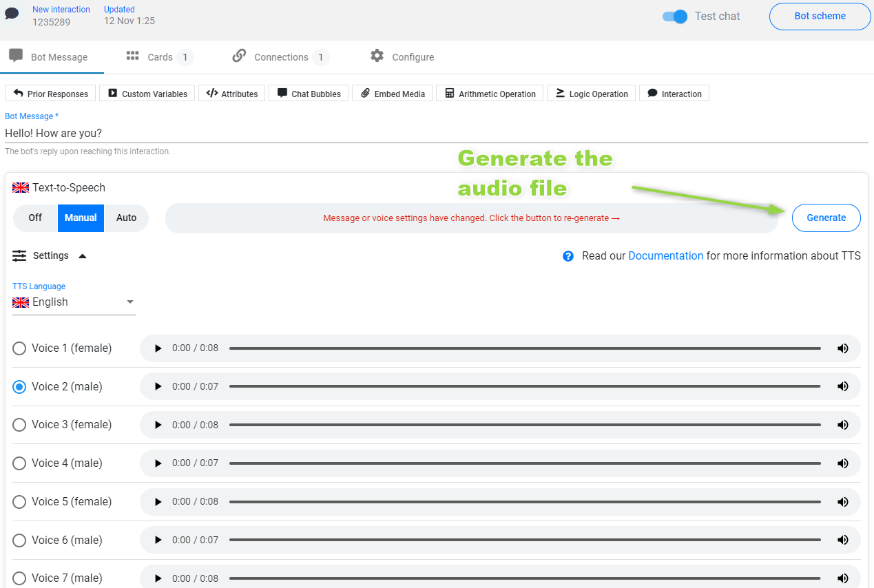Select the Voice 6 (male) radio button
Viewport: 874px width, 588px height.
click(19, 540)
